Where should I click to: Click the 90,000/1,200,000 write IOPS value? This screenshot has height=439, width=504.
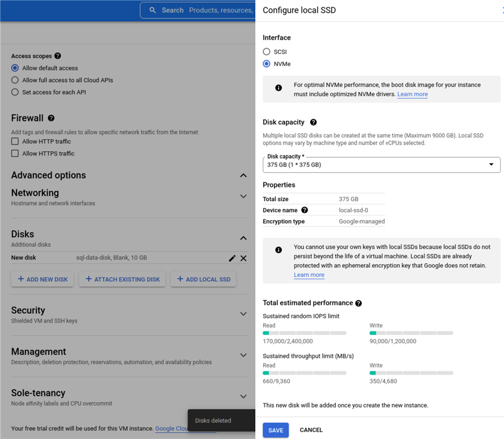393,342
